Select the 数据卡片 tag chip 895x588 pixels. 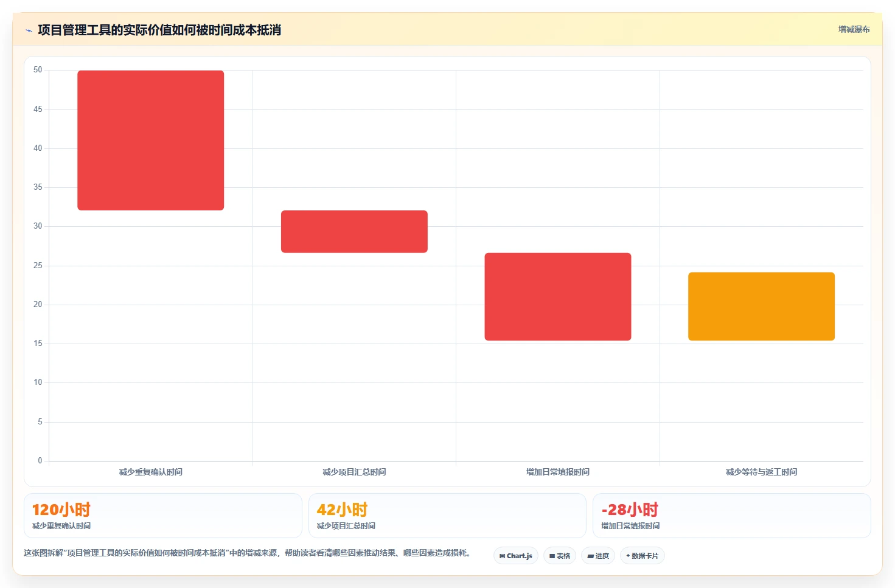(643, 556)
